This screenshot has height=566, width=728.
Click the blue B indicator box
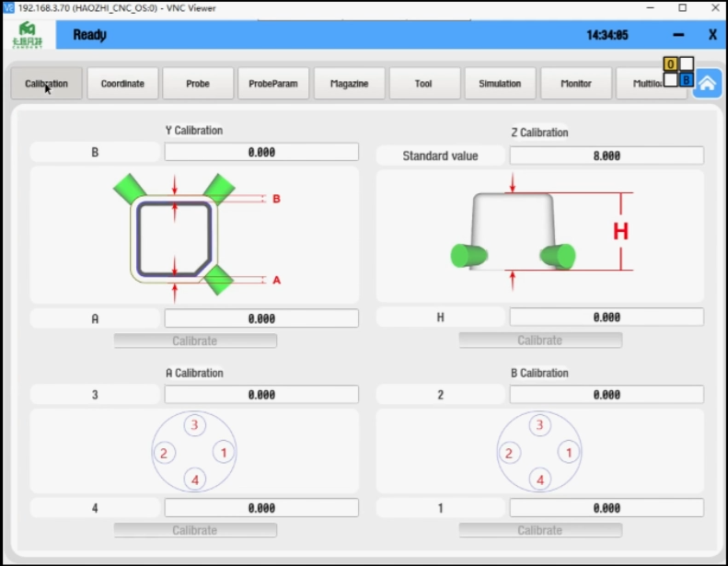(687, 80)
